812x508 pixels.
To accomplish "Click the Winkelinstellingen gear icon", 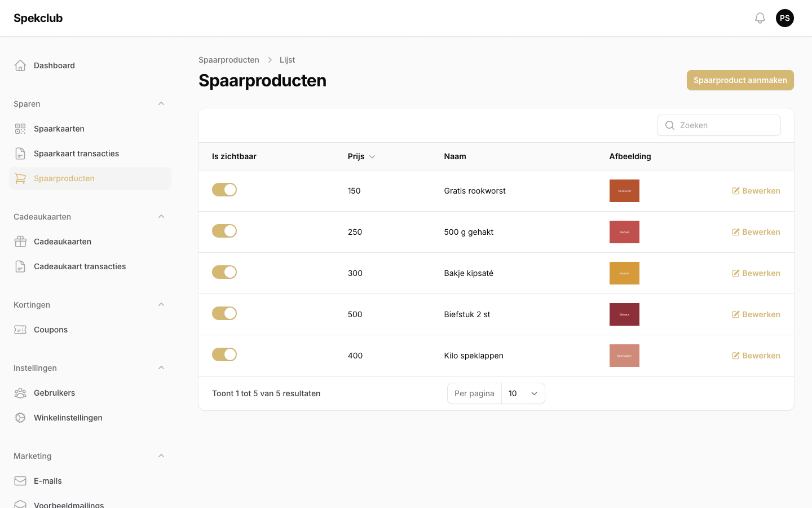I will point(20,418).
